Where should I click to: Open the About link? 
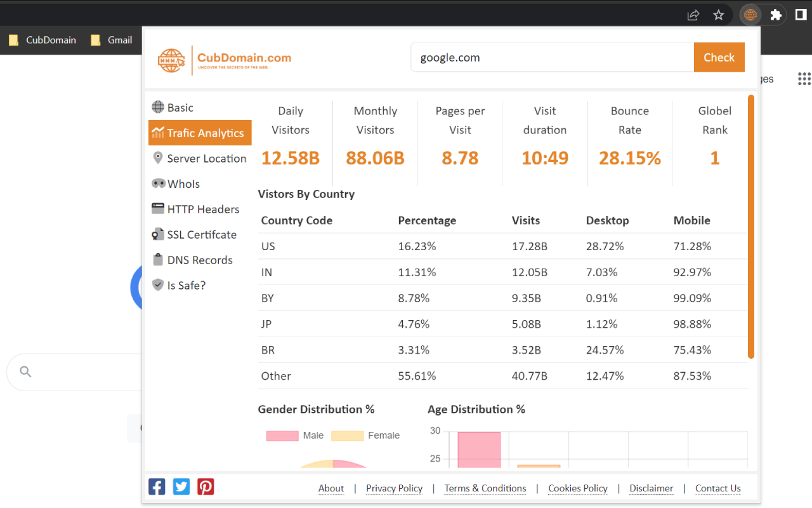(331, 488)
